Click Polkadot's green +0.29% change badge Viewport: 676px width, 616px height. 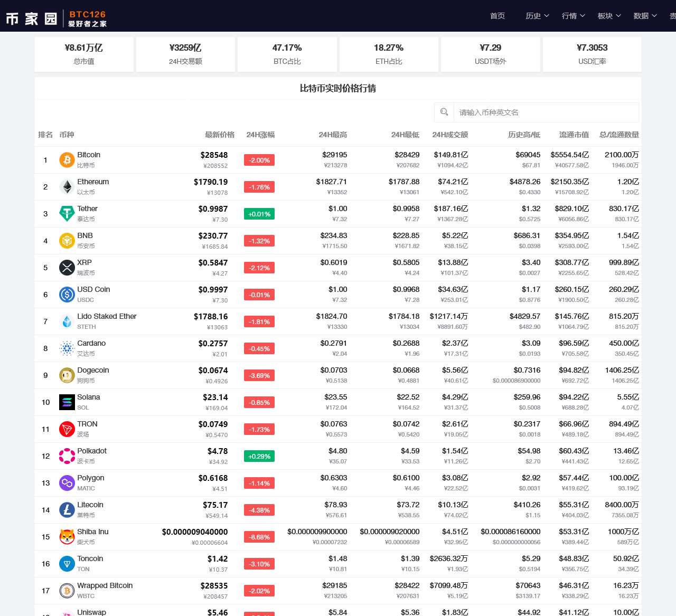(259, 456)
